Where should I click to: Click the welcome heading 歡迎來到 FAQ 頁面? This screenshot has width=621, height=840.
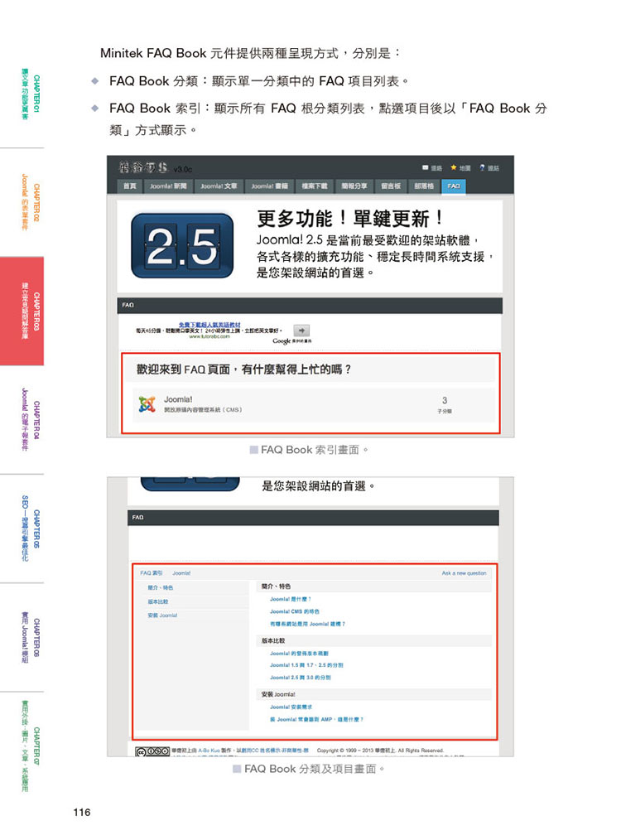[x=243, y=369]
